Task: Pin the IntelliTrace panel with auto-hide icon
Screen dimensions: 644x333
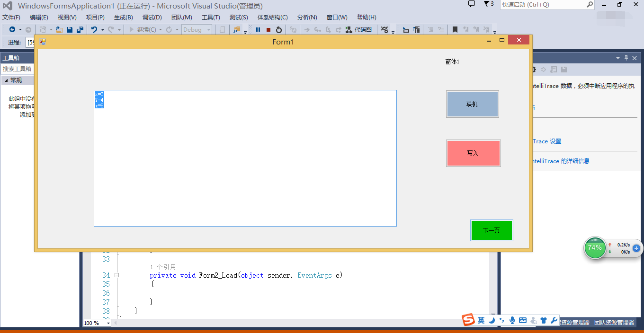Action: click(x=626, y=58)
